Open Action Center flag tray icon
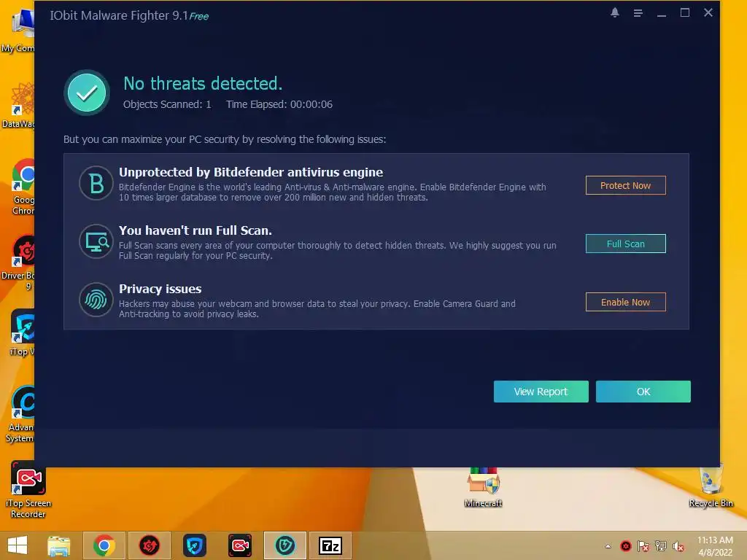This screenshot has width=747, height=560. pos(643,546)
